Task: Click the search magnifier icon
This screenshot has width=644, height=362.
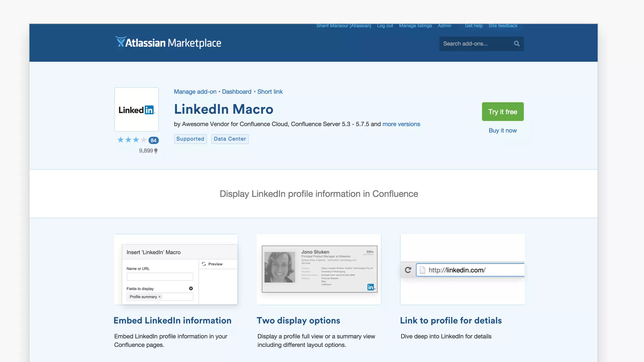Action: click(517, 44)
